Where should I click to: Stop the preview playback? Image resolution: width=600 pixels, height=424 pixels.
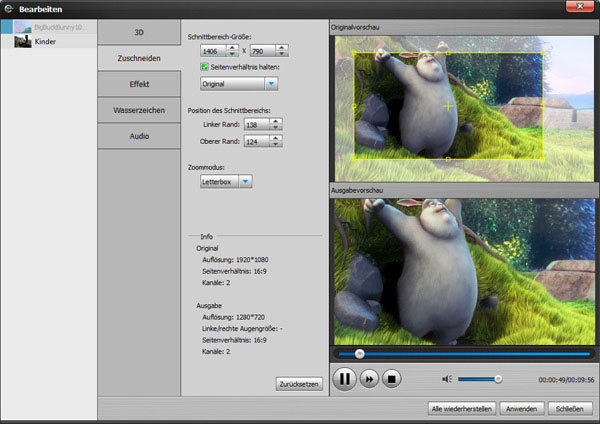tap(391, 379)
